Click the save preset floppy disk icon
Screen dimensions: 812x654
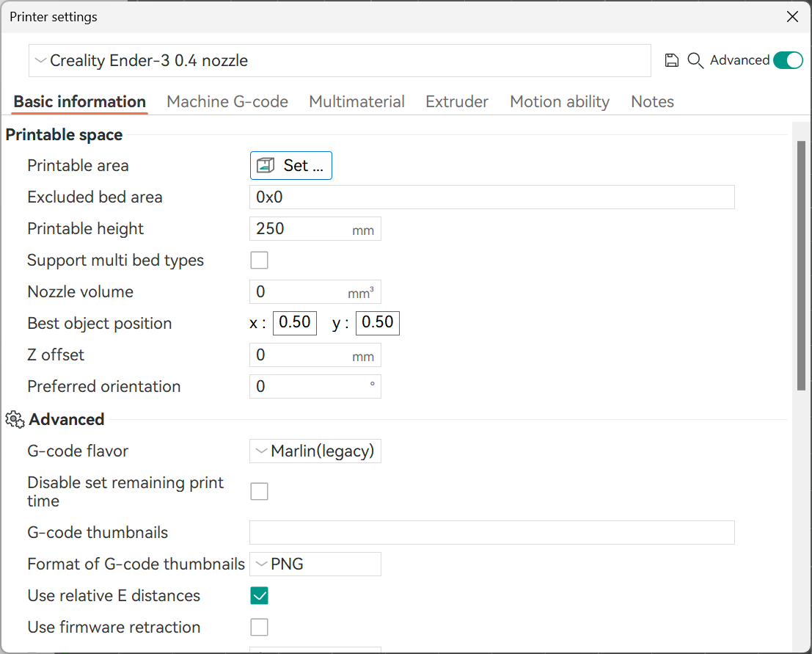point(671,61)
